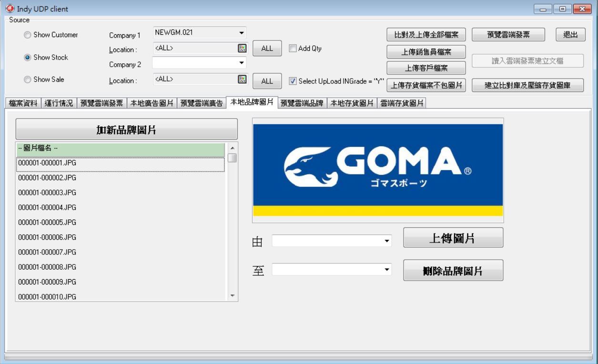Screen dimensions: 598x364
Task: Select file 000001-000007.JPG
Action: click(121, 252)
